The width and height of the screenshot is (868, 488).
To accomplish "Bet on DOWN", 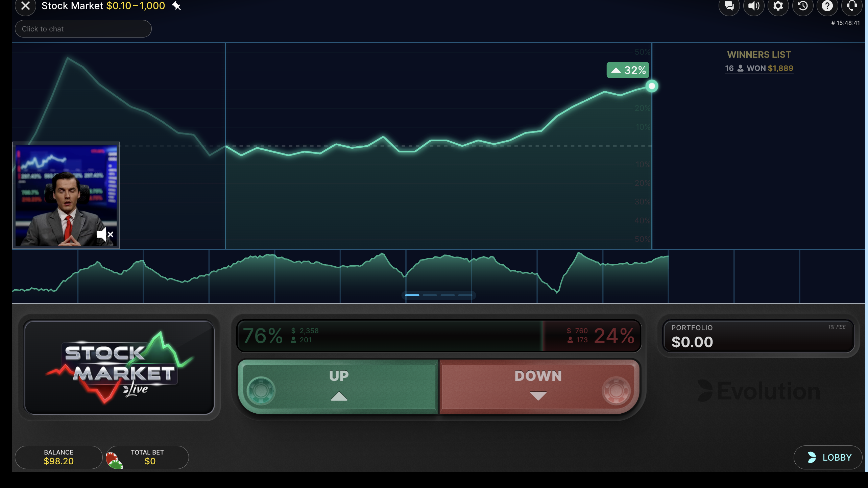I will tap(539, 386).
